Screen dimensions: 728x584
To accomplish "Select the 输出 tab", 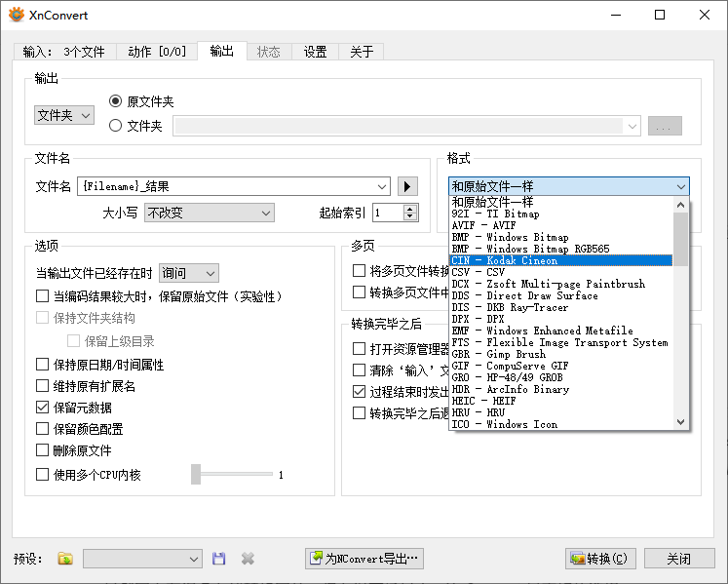I will coord(222,51).
